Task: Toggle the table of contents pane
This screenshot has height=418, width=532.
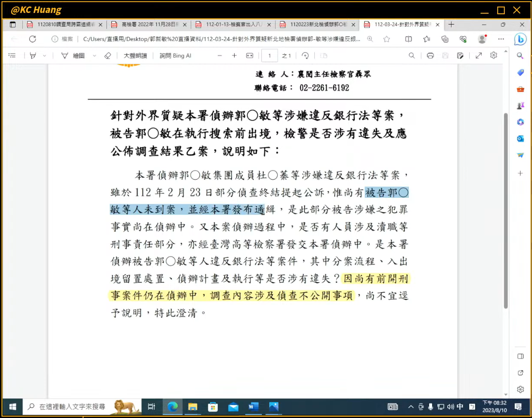Action: coord(12,56)
